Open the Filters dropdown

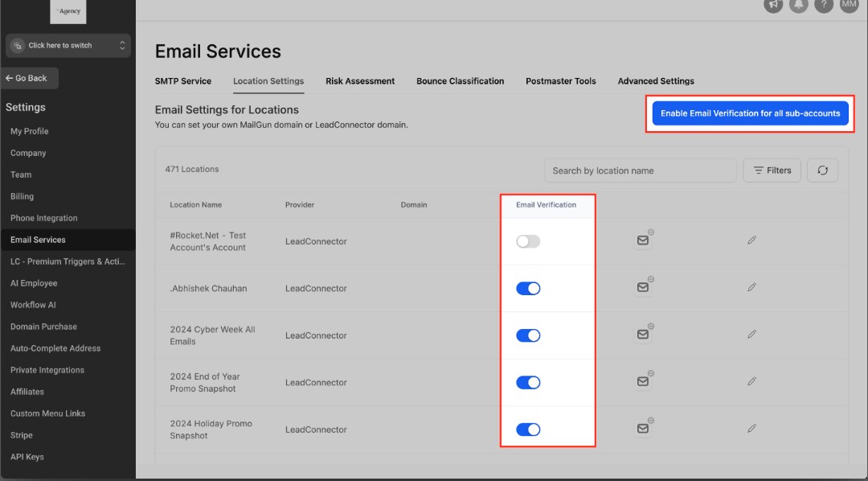pos(772,171)
